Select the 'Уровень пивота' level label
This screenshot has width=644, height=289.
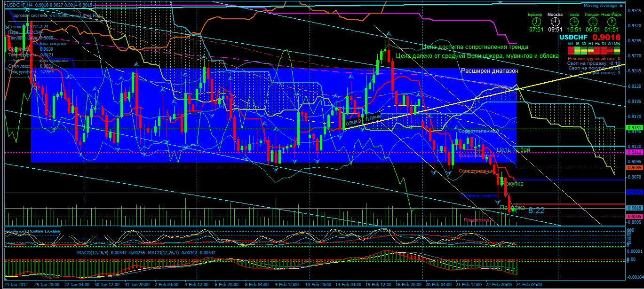pyautogui.click(x=479, y=195)
